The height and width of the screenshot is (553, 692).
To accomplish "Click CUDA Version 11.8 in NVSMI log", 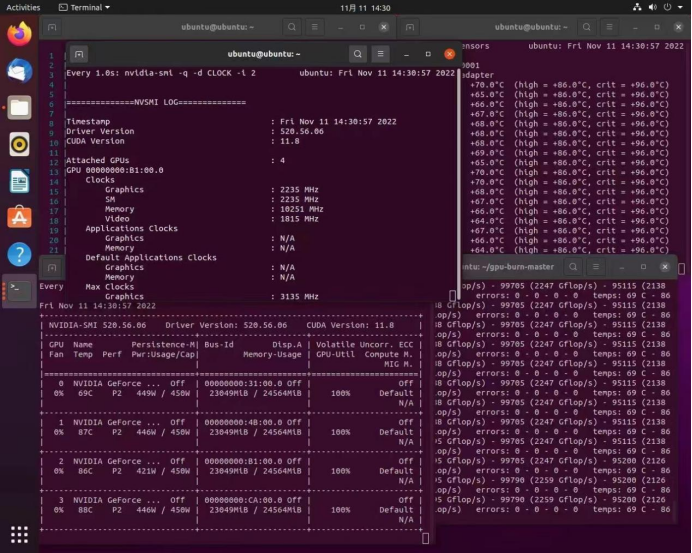I will [183, 141].
